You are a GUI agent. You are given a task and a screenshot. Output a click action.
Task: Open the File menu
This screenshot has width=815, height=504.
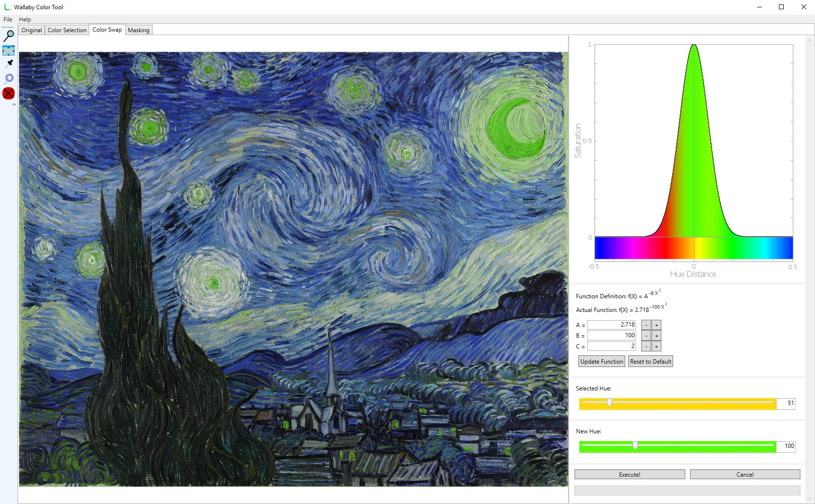[8, 19]
